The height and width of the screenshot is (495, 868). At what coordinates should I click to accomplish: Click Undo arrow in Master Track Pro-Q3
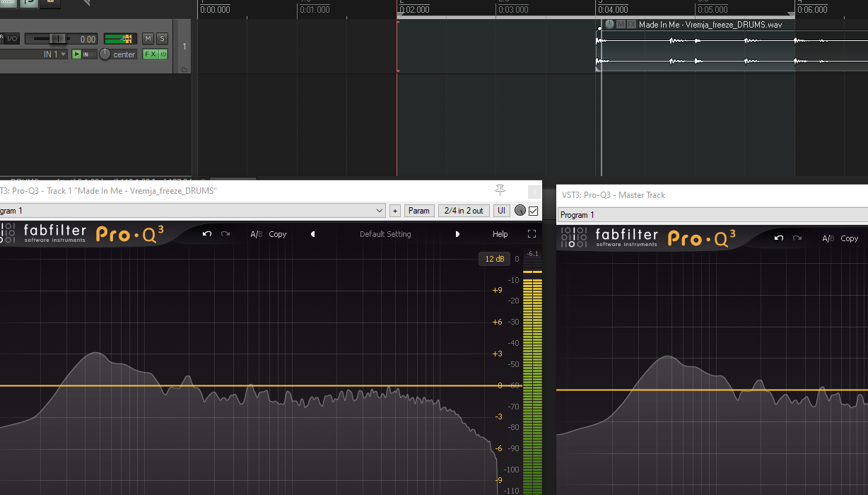coord(779,238)
